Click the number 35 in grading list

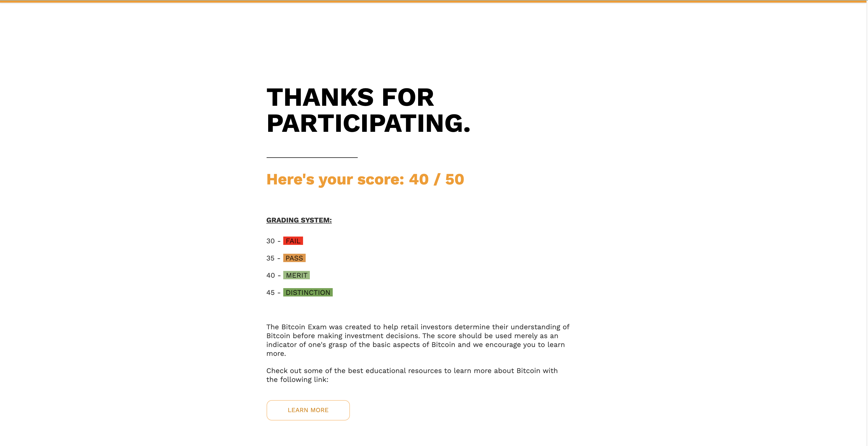pyautogui.click(x=270, y=258)
